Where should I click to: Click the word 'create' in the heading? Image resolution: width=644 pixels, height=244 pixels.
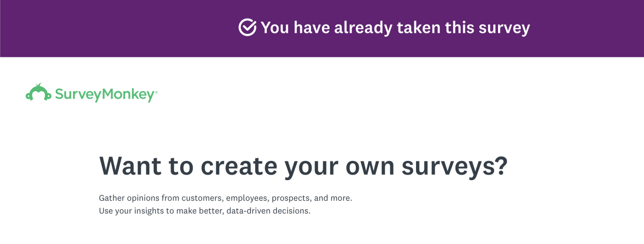click(239, 166)
